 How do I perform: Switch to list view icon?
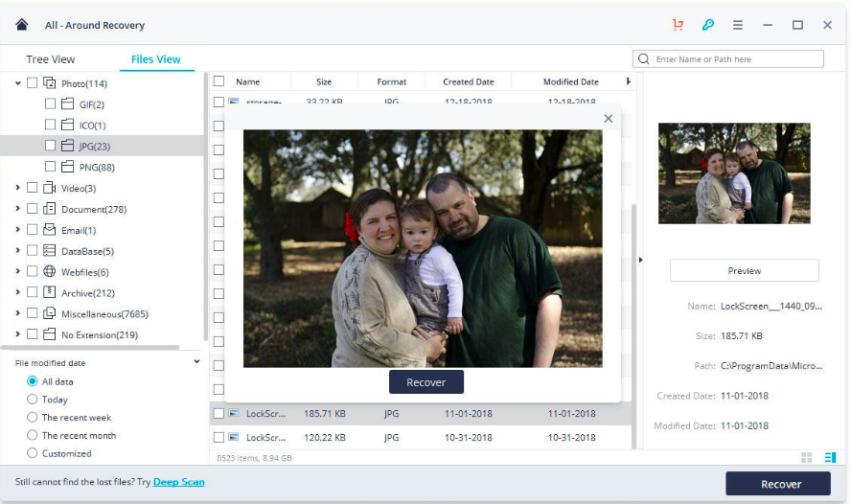pyautogui.click(x=830, y=458)
